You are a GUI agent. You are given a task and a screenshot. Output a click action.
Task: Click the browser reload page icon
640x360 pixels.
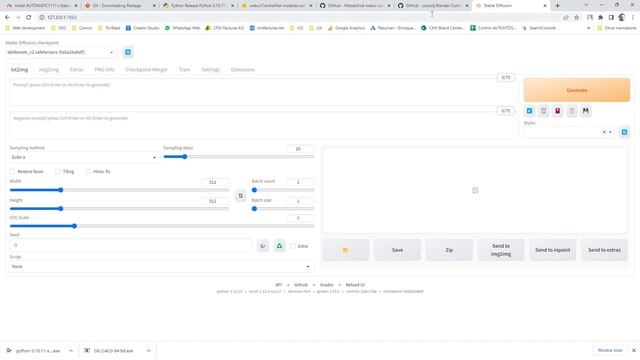pyautogui.click(x=29, y=18)
